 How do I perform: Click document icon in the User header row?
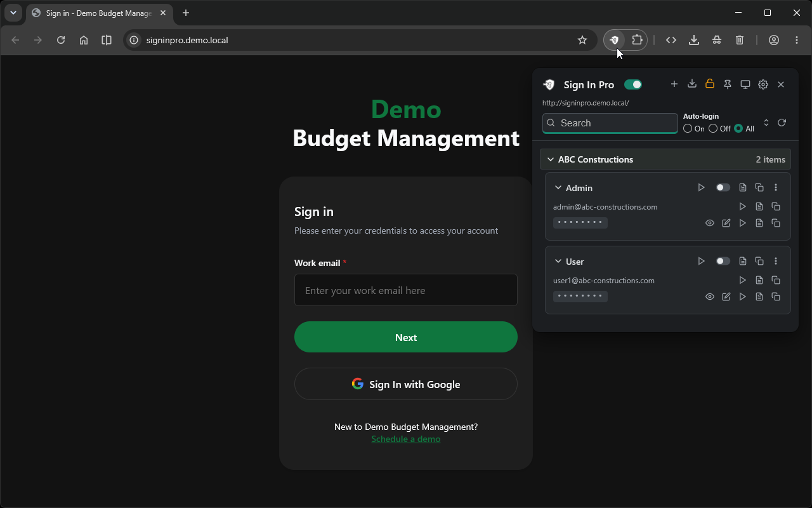tap(743, 261)
